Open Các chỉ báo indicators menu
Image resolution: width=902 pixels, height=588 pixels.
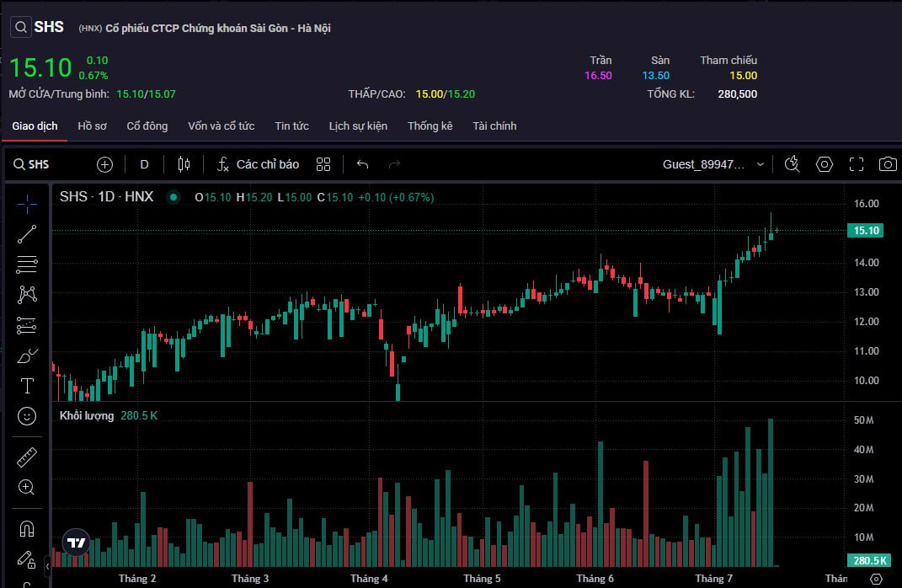point(258,164)
